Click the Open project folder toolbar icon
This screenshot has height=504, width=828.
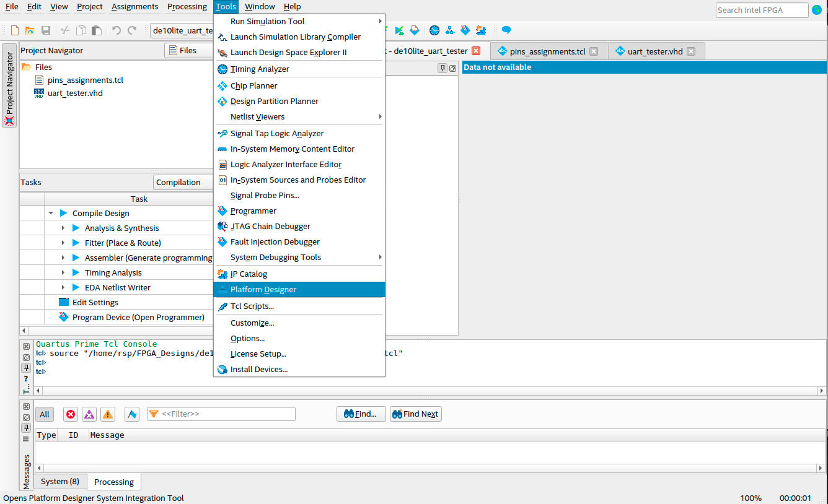point(30,30)
